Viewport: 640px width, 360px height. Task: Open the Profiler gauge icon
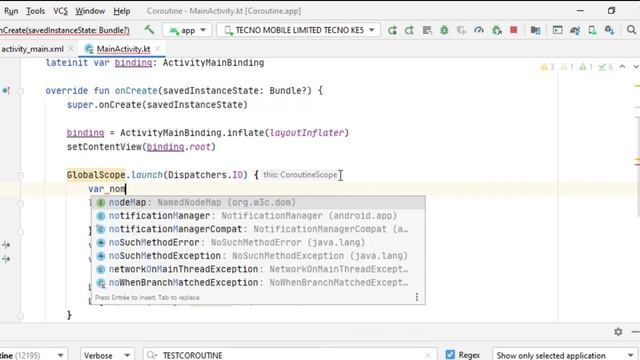pos(479,30)
